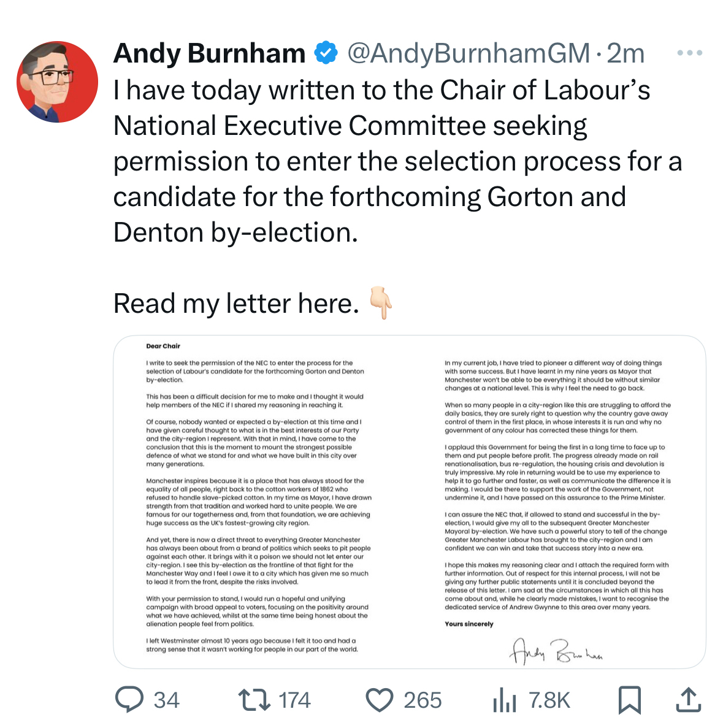Click the pointing-down hand emoji
The image size is (723, 728).
[x=380, y=304]
